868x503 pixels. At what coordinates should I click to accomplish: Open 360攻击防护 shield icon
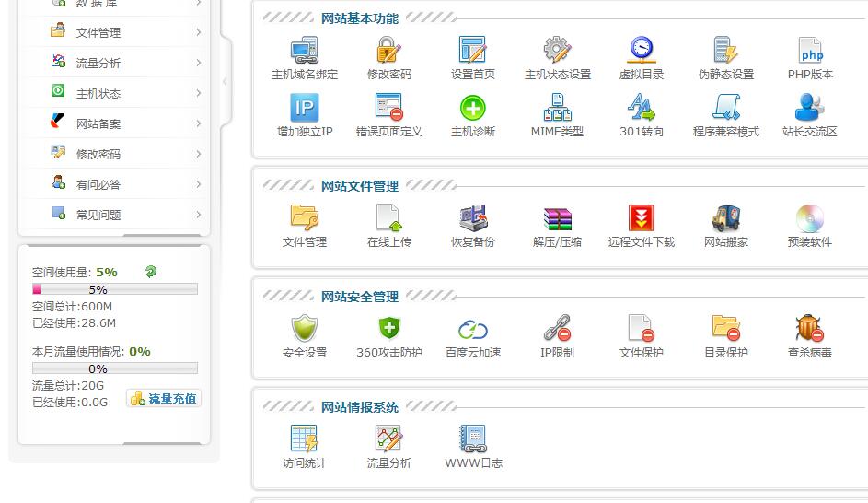click(x=388, y=330)
